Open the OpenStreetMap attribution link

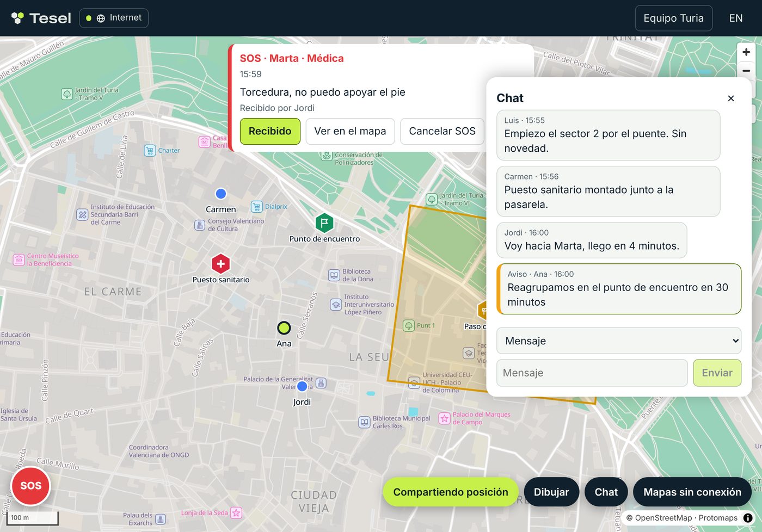(663, 518)
